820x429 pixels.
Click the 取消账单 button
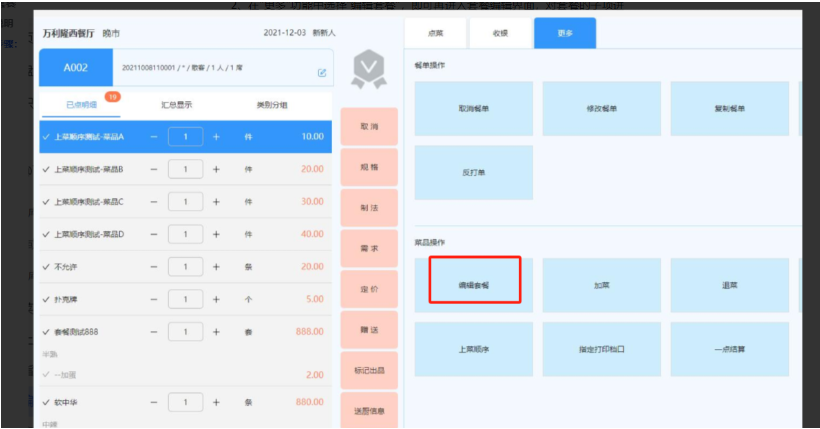coord(474,108)
